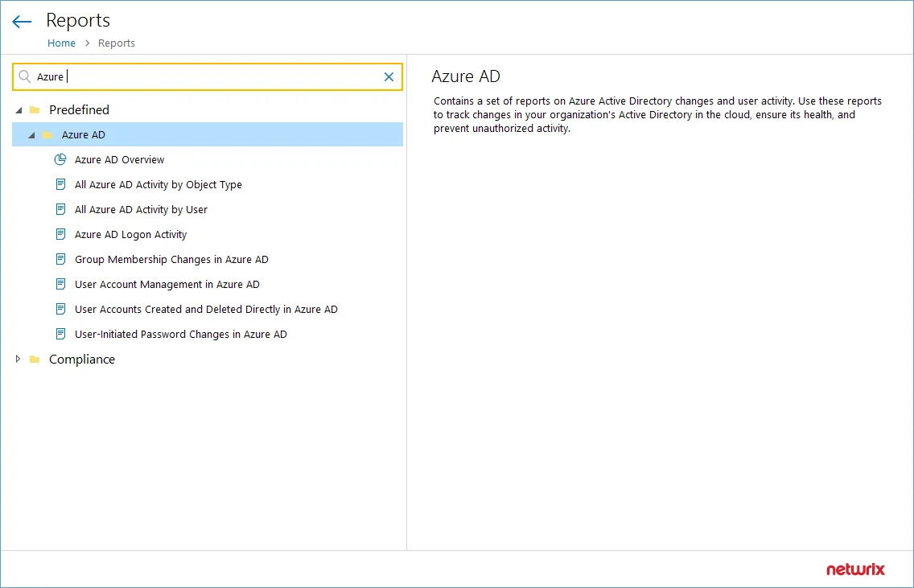This screenshot has width=914, height=588.
Task: Clear the search field with the X
Action: pos(389,77)
